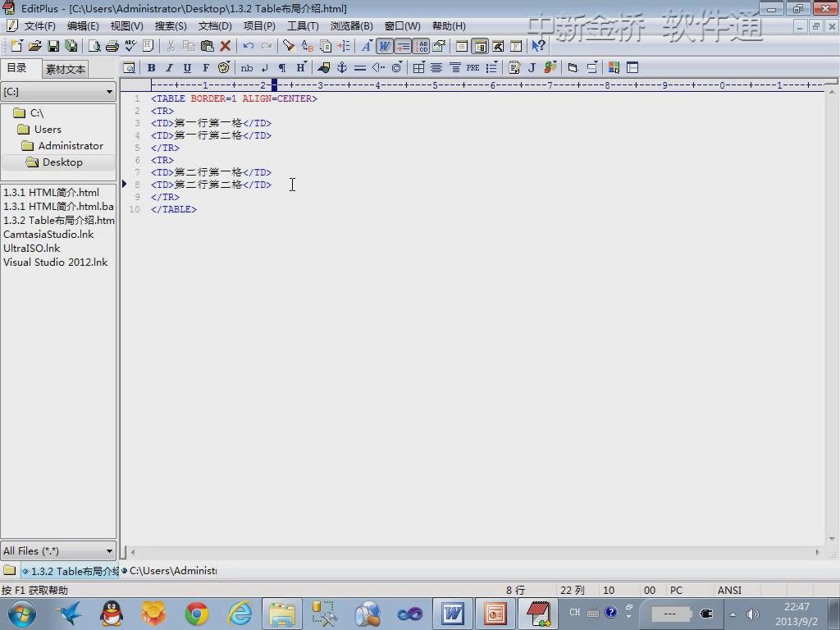Insert line break tag icon

click(265, 68)
